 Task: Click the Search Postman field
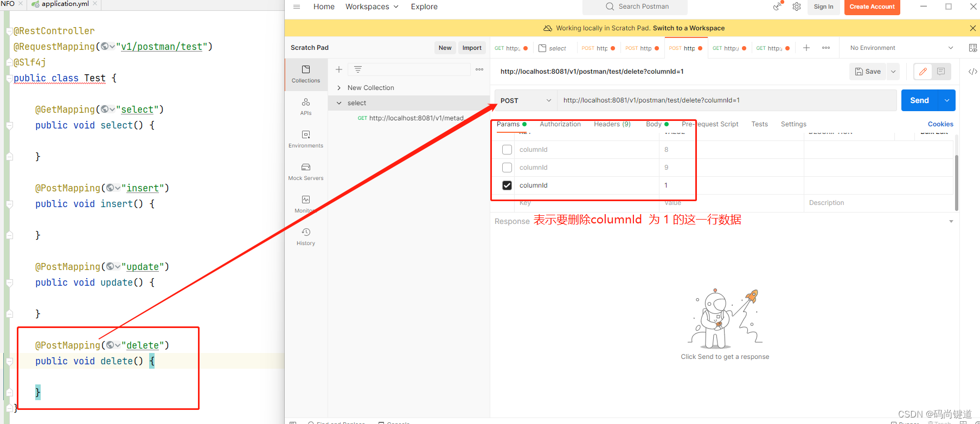click(x=635, y=7)
